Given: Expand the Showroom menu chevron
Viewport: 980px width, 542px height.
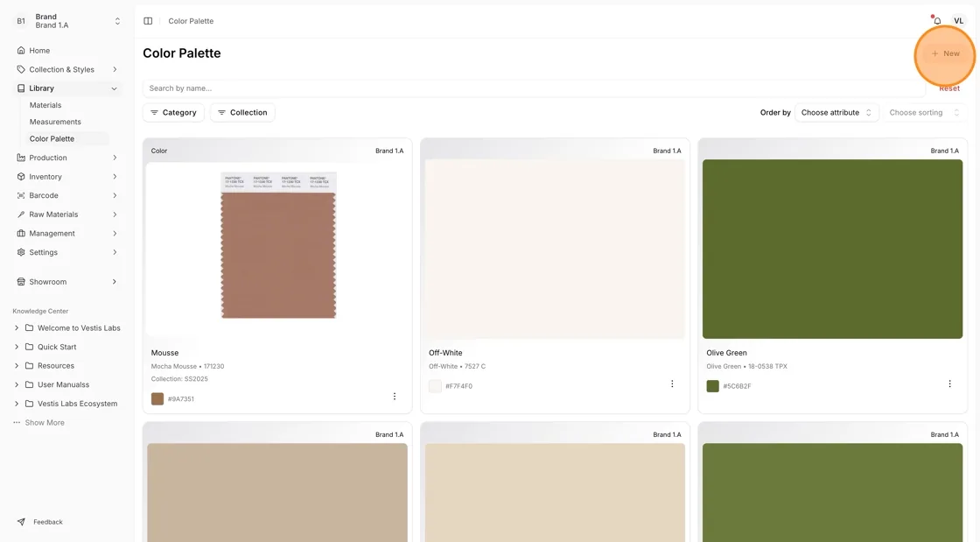Looking at the screenshot, I should click(x=115, y=282).
